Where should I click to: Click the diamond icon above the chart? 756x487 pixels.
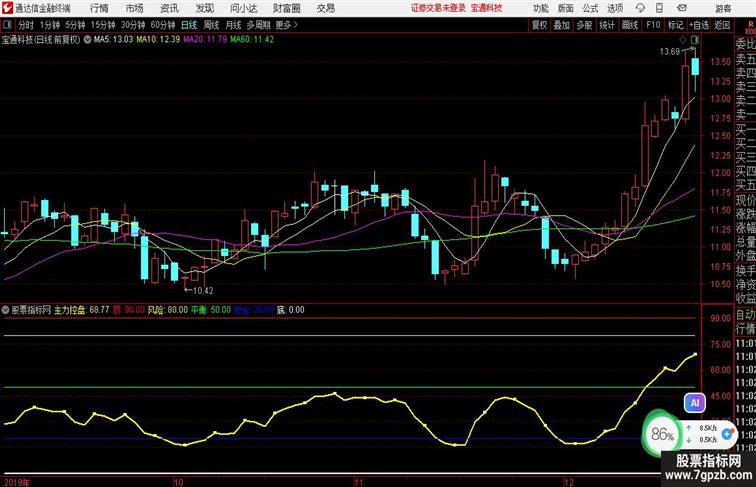click(x=683, y=40)
